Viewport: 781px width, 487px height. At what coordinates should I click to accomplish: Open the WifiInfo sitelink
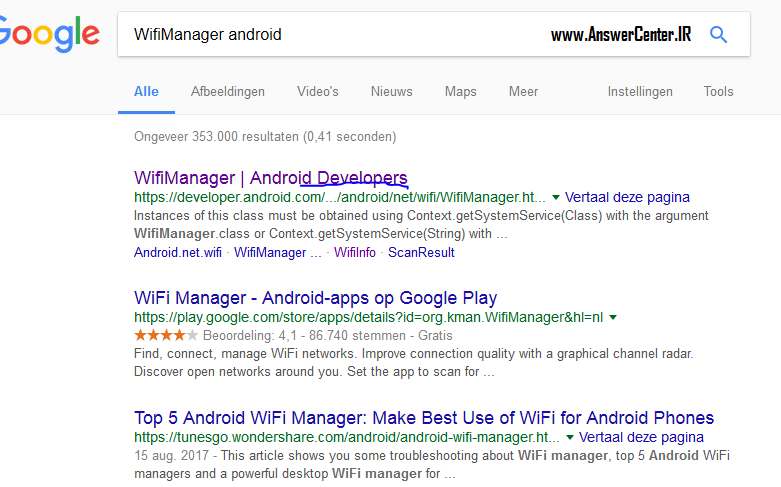tap(355, 253)
